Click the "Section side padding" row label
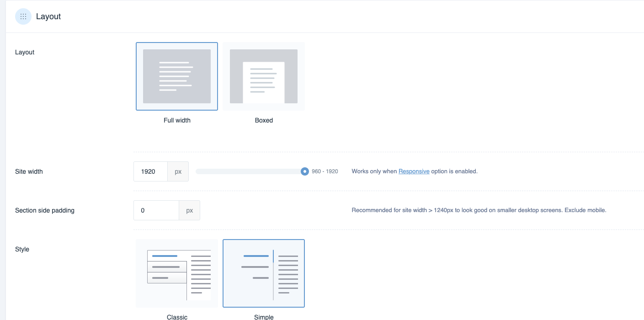Viewport: 644px width, 320px height. (45, 210)
